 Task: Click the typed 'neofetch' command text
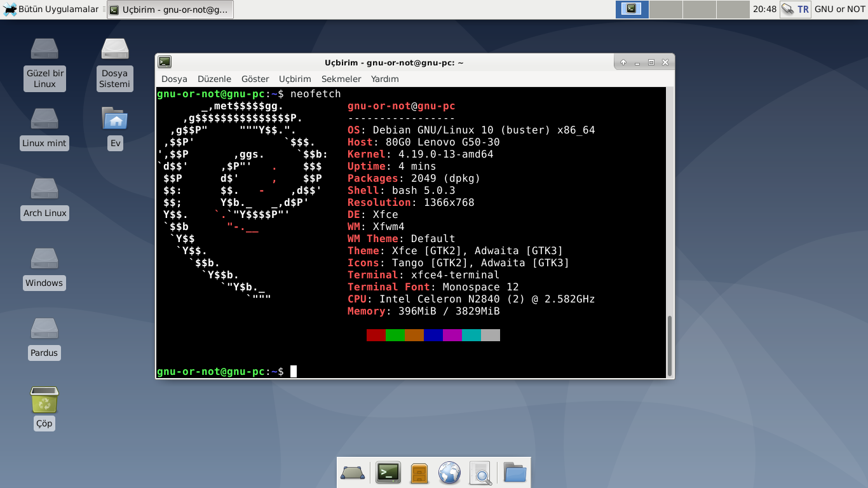click(316, 94)
